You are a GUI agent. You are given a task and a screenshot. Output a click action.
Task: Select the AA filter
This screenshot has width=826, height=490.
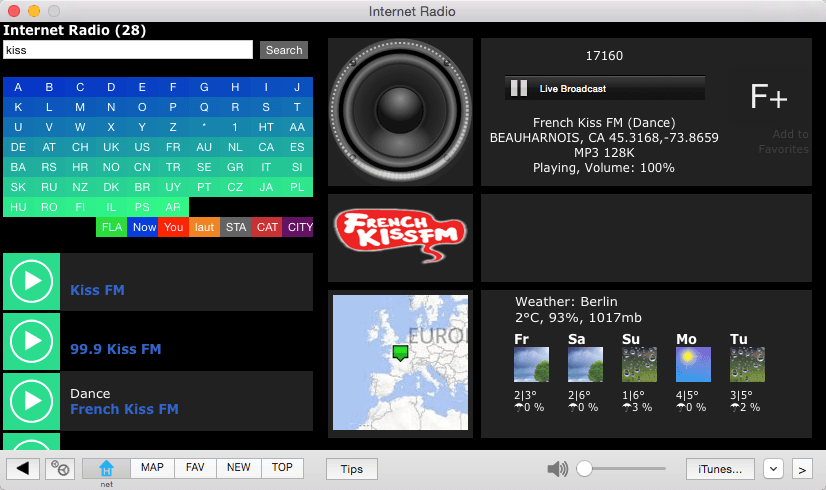click(x=297, y=128)
